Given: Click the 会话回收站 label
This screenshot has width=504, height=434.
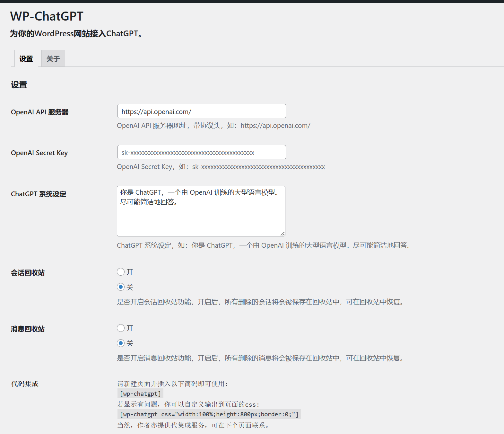Looking at the screenshot, I should [28, 273].
